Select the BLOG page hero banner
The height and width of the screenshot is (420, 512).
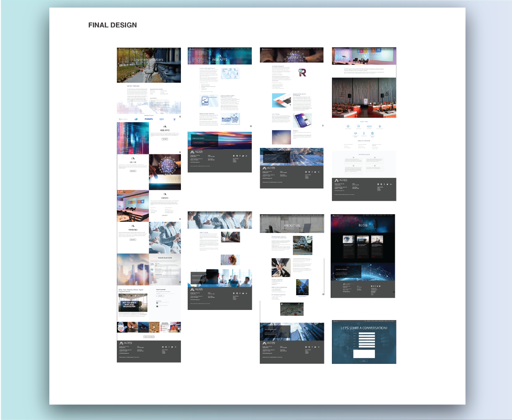tap(363, 223)
